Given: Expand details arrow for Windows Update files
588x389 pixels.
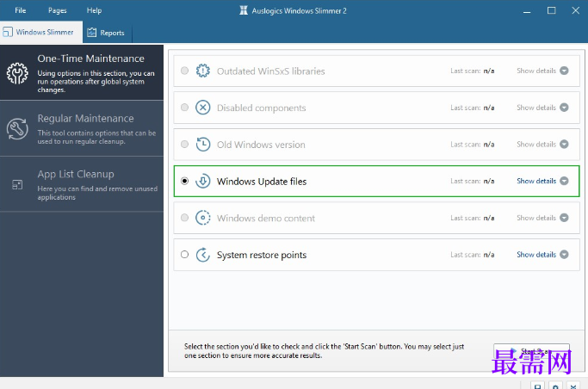Looking at the screenshot, I should point(565,181).
